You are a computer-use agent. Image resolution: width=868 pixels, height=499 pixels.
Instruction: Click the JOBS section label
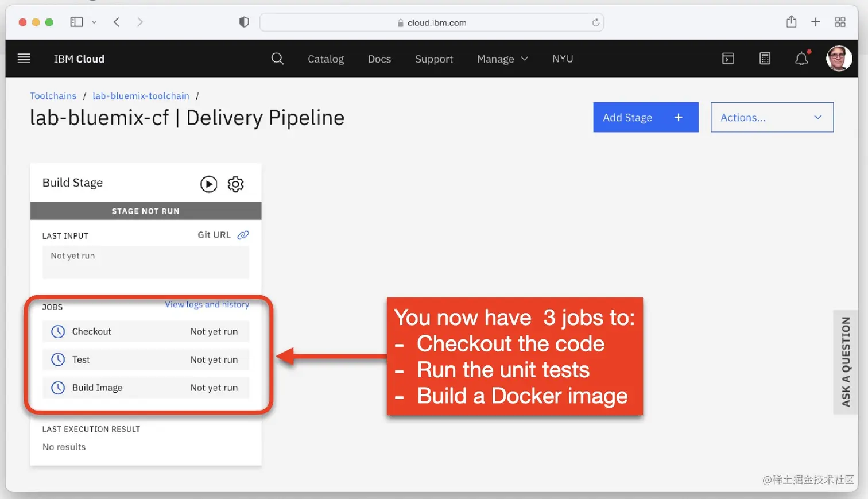tap(52, 307)
